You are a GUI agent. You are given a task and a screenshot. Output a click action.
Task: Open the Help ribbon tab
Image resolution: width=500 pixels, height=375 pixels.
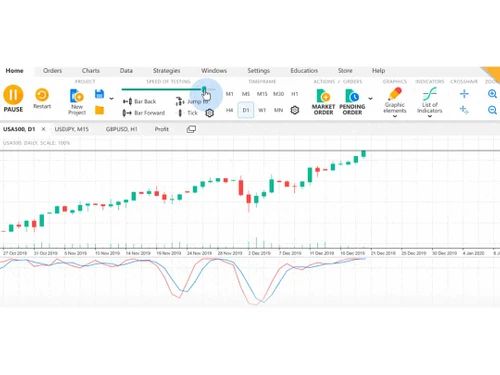378,71
